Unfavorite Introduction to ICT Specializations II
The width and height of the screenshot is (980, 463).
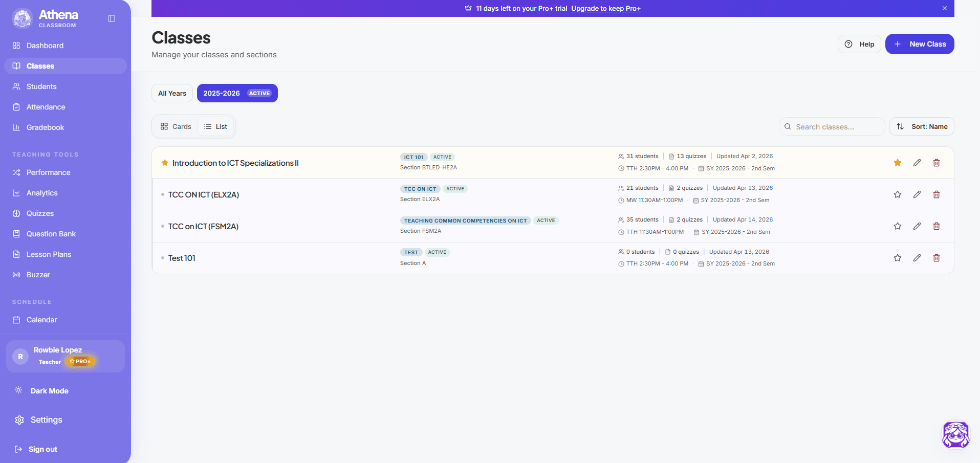pos(898,163)
